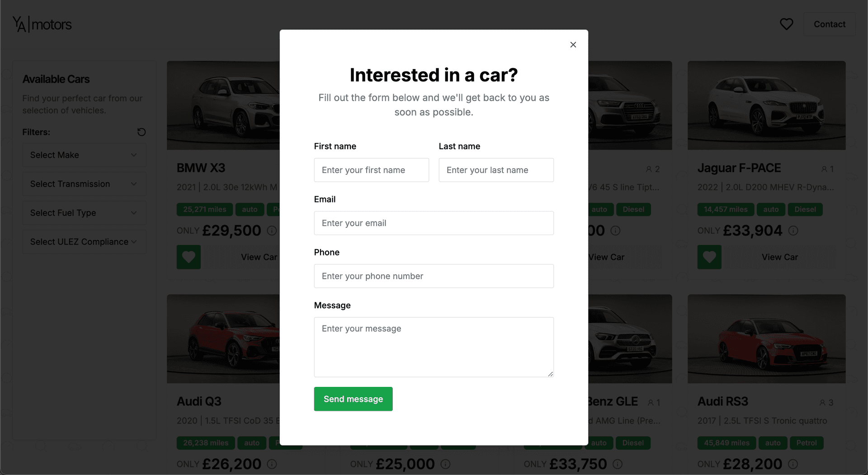Image resolution: width=868 pixels, height=475 pixels.
Task: Open the Select Transmission dropdown
Action: [x=84, y=184]
